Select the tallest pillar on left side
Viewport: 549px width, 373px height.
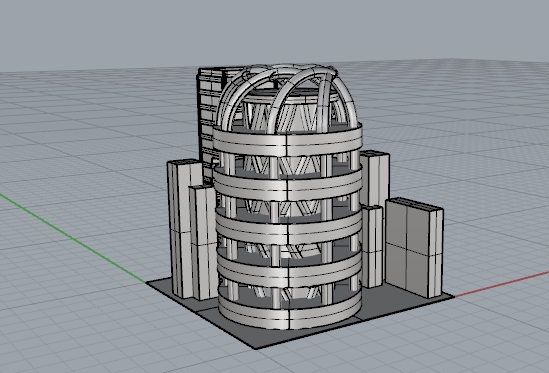[x=179, y=228]
